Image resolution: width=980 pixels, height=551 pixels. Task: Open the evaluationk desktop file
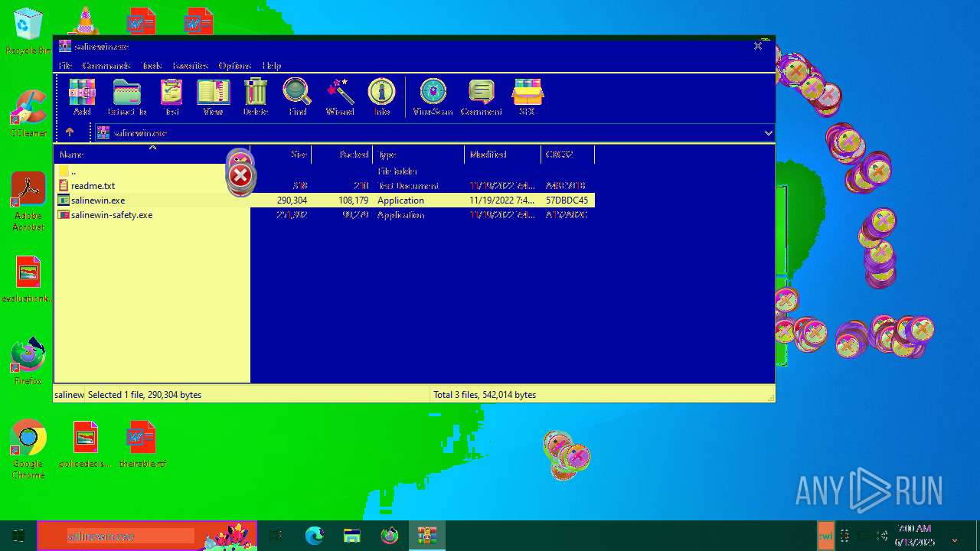28,280
